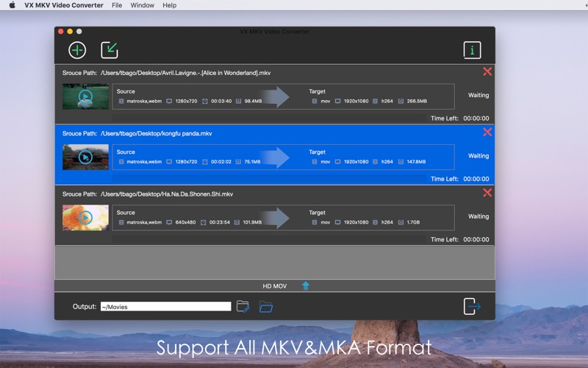Click the progress bar of kongfu panda row
The image size is (588, 368).
(269, 179)
